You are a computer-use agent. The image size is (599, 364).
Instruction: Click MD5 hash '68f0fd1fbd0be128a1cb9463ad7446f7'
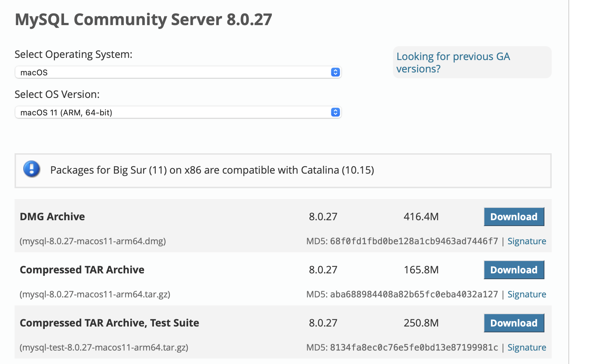(414, 241)
